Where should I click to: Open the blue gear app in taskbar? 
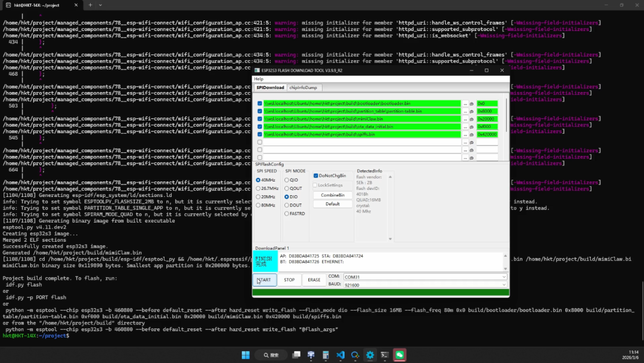(x=370, y=355)
